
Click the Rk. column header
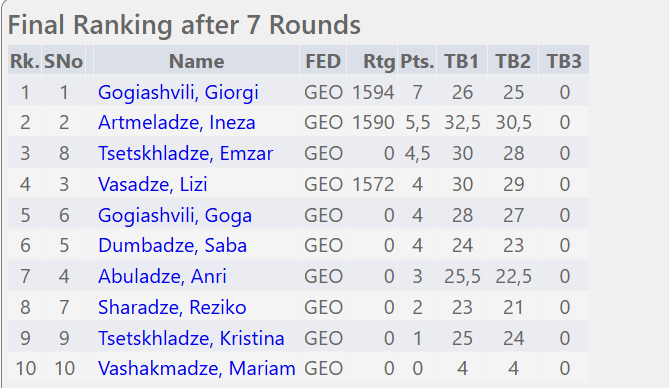25,61
